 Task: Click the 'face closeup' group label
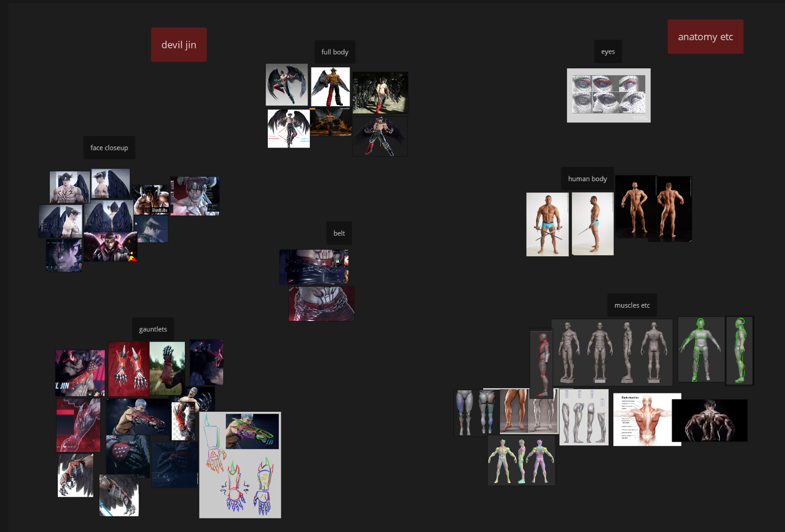[x=109, y=148]
